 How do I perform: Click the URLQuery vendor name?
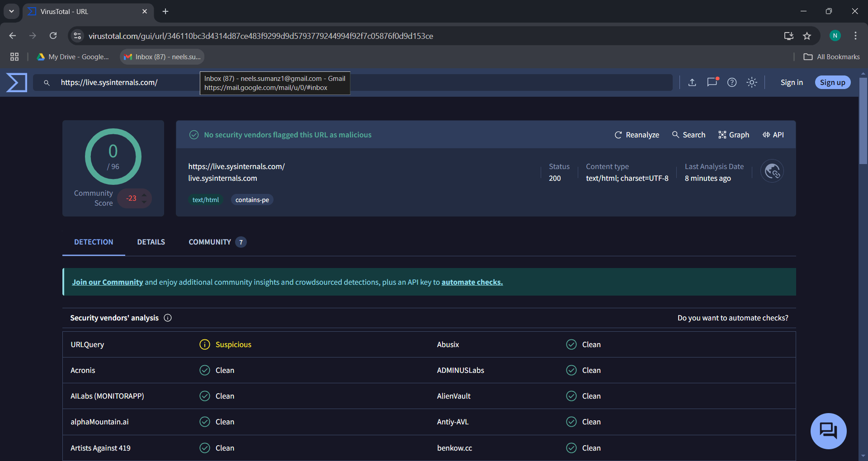click(x=87, y=344)
